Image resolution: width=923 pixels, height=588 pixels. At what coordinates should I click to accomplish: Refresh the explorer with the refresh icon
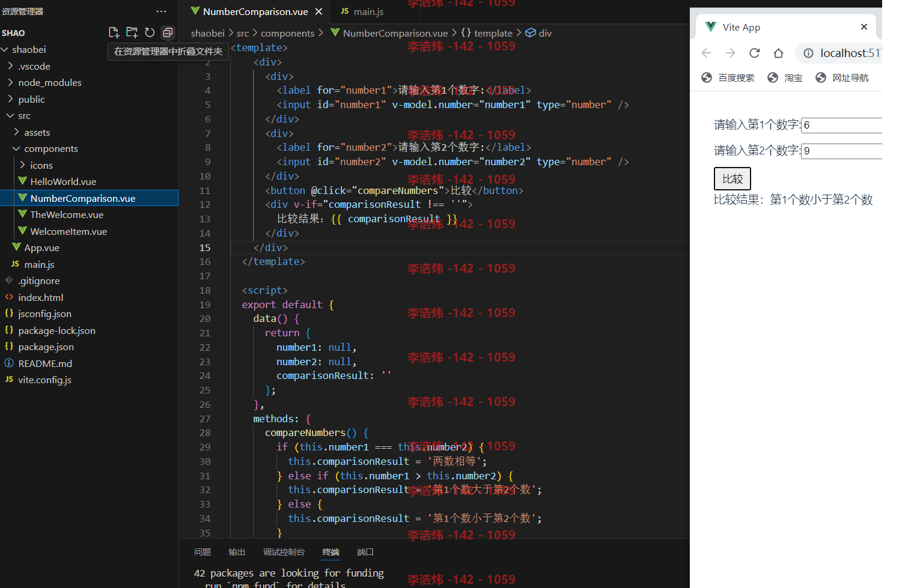150,32
